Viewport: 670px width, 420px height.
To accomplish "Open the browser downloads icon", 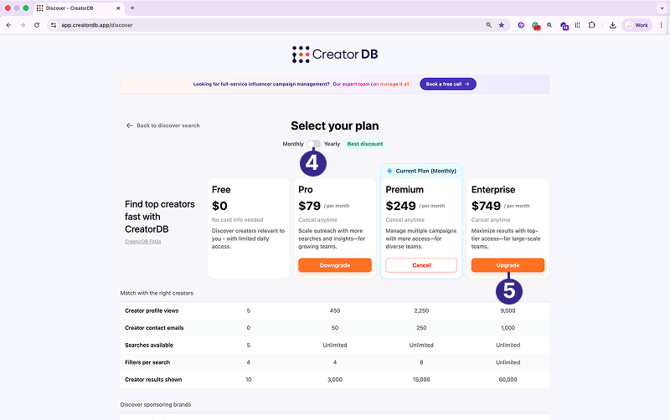I will pos(612,25).
